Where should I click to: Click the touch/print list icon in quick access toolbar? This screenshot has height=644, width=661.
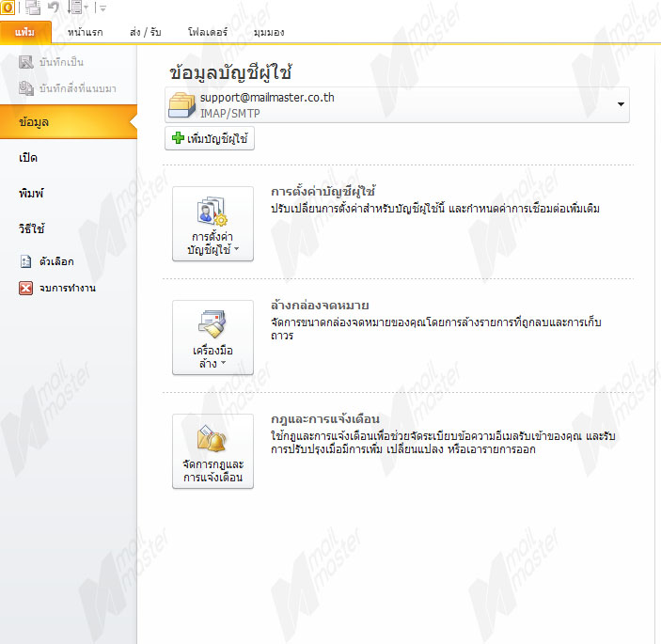pyautogui.click(x=75, y=8)
